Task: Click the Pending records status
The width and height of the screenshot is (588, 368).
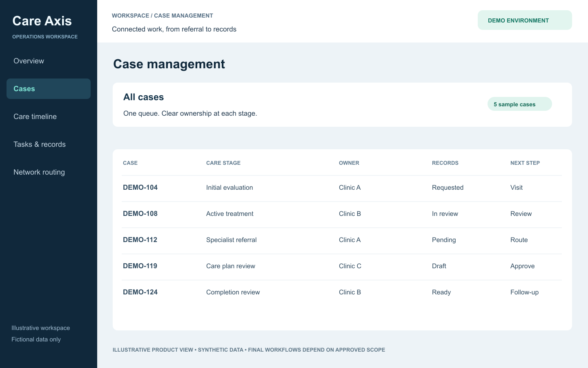Action: point(444,240)
